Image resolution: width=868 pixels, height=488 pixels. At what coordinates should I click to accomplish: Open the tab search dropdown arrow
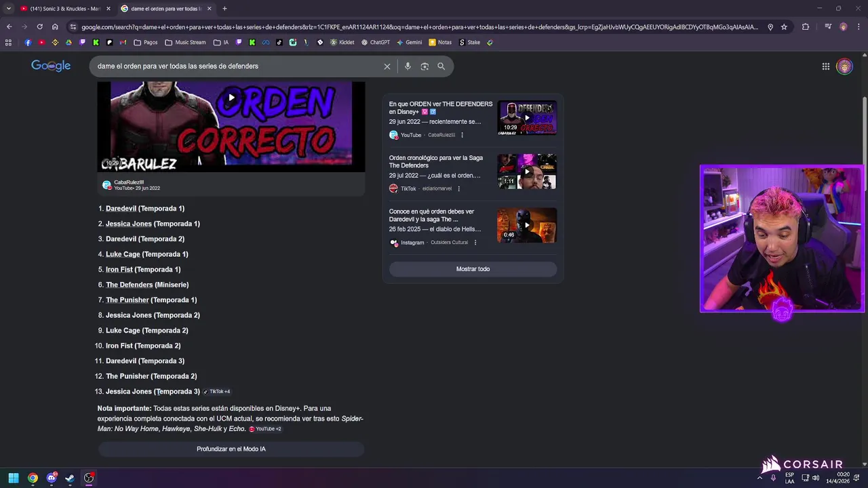pos(8,9)
